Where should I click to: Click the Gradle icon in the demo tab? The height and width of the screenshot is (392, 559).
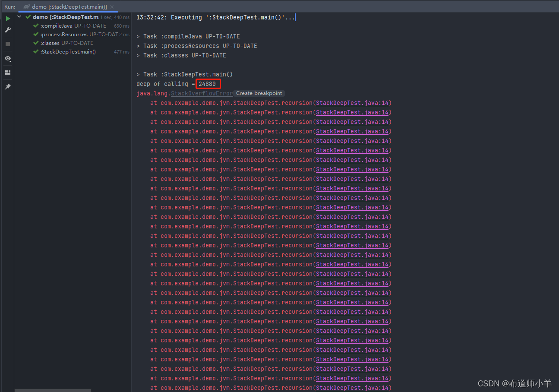coord(27,7)
